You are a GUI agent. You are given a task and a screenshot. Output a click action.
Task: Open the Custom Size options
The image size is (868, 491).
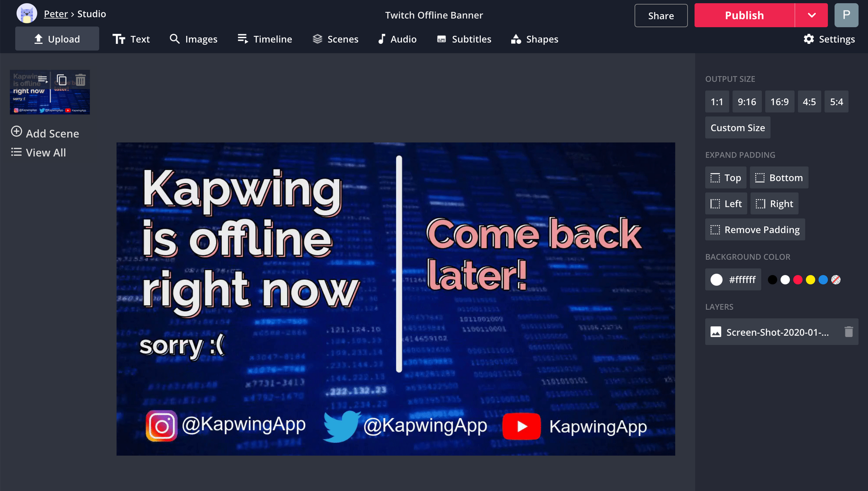click(737, 128)
